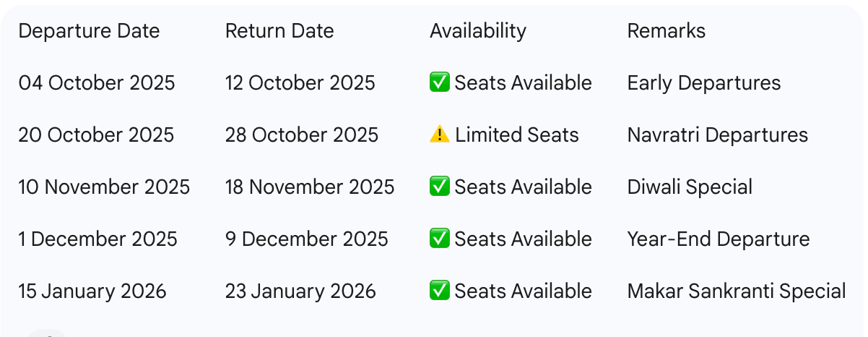Select the Limited Seats availability text
The image size is (868, 337).
coord(516,135)
